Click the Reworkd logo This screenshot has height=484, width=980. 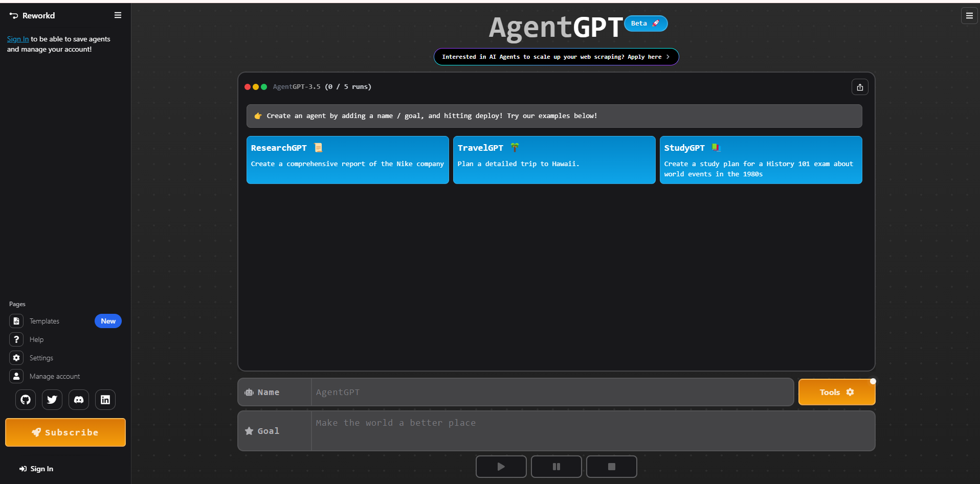33,15
